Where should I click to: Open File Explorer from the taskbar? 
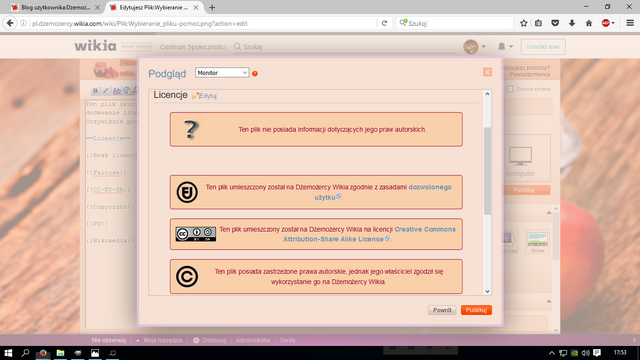click(60, 353)
